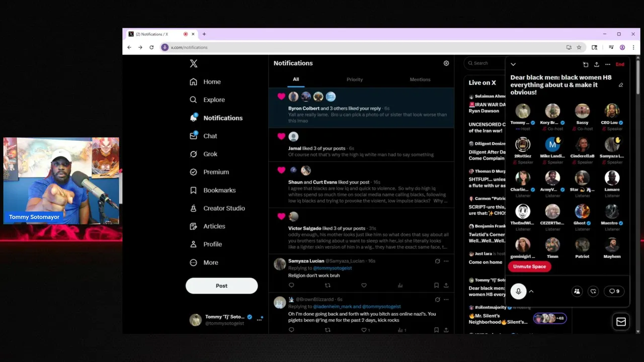This screenshot has height=362, width=644.
Task: Open Bookmarks in the sidebar
Action: (x=213, y=190)
